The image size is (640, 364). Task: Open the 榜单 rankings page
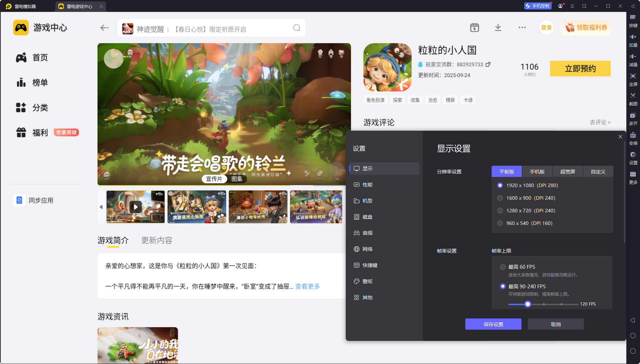[x=32, y=83]
